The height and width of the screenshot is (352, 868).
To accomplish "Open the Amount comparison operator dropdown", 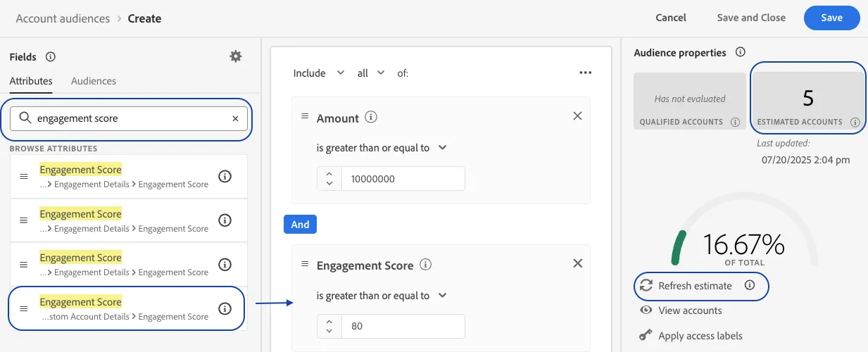I will pos(382,148).
